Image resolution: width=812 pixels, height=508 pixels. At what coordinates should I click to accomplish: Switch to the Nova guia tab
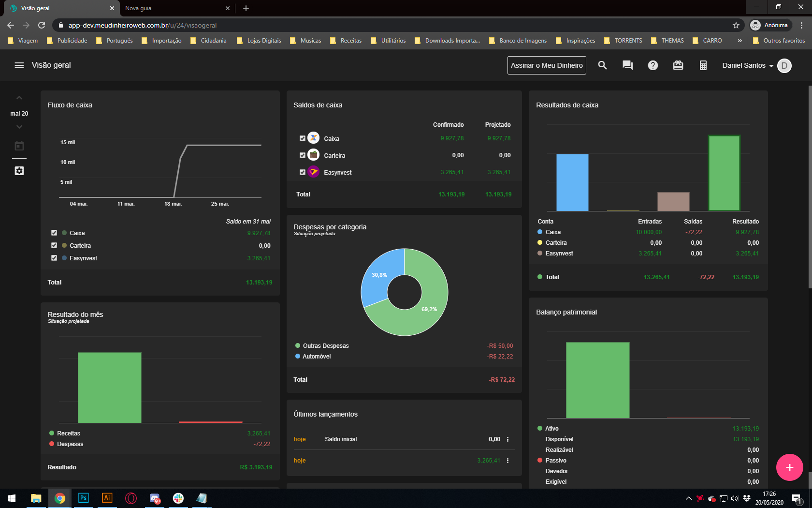[x=174, y=8]
